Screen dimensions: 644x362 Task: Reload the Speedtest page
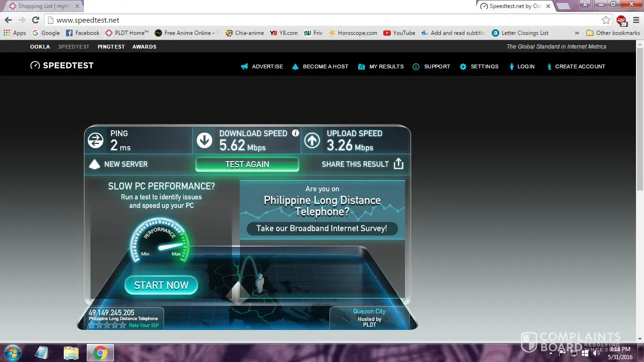35,20
